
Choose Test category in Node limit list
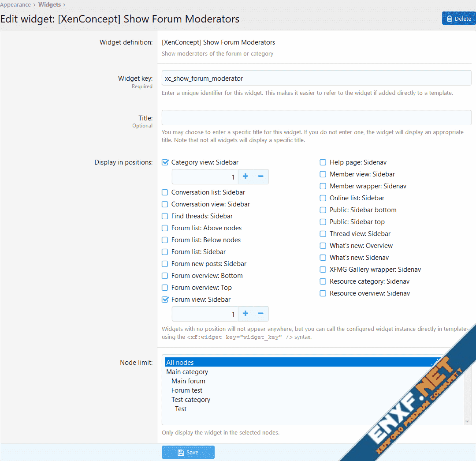[191, 400]
